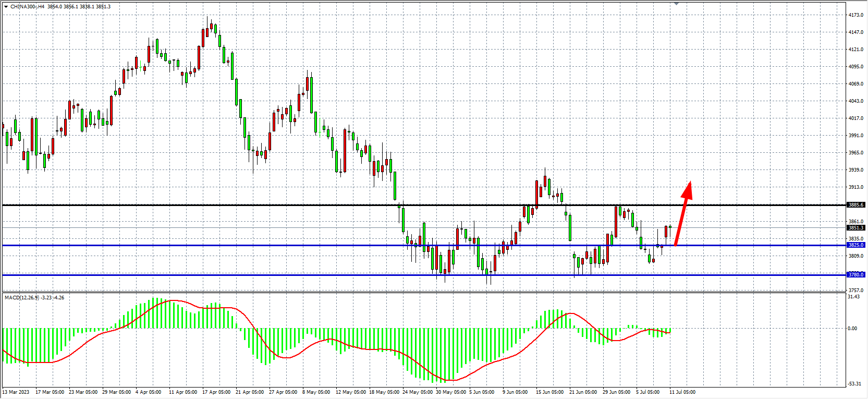Select the 3825.0 blue price level tag
This screenshot has height=399, width=868.
click(856, 245)
